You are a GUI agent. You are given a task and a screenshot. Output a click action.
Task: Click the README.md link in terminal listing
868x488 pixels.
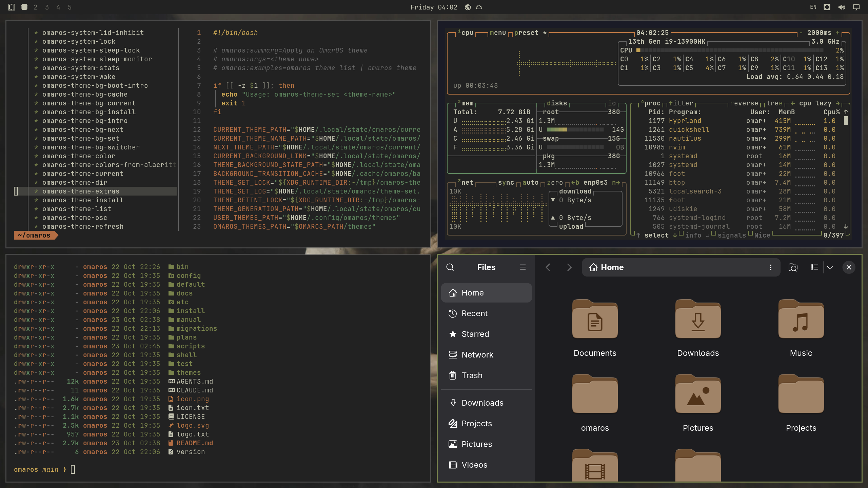click(x=195, y=443)
